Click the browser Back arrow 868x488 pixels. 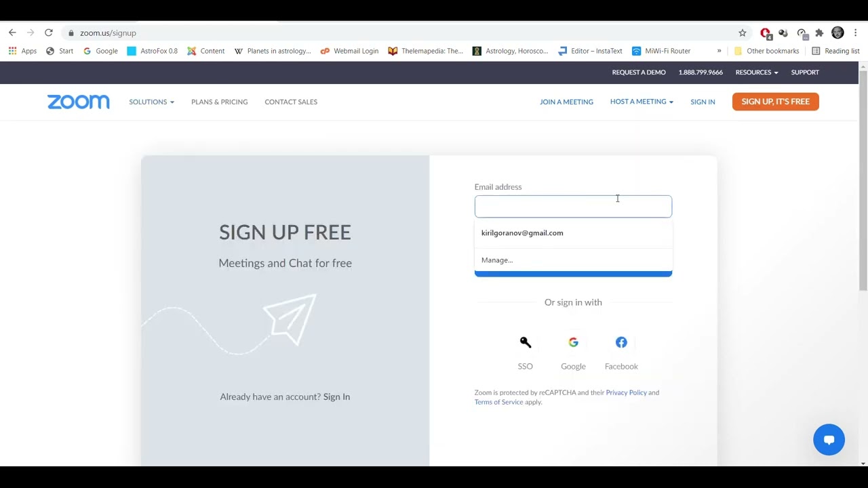click(12, 33)
